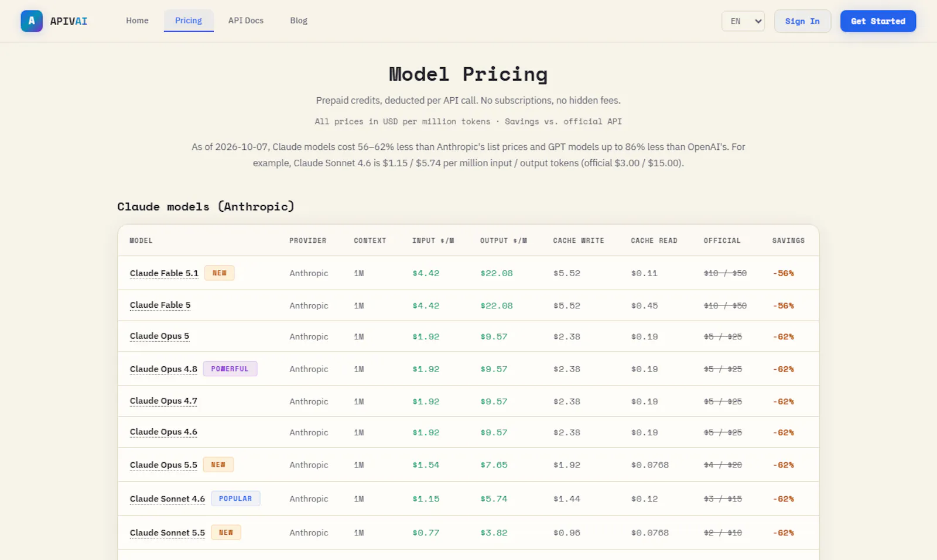Screen dimensions: 937x560
Task: Click the NEW badge beside Claude Fable 5.1
Action: click(220, 273)
